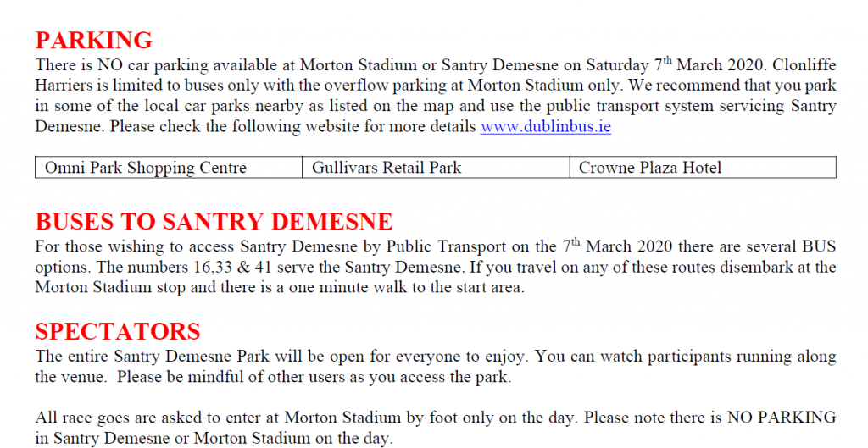Open the www.dublinbus.ie link
This screenshot has height=448, width=868.
pos(545,127)
